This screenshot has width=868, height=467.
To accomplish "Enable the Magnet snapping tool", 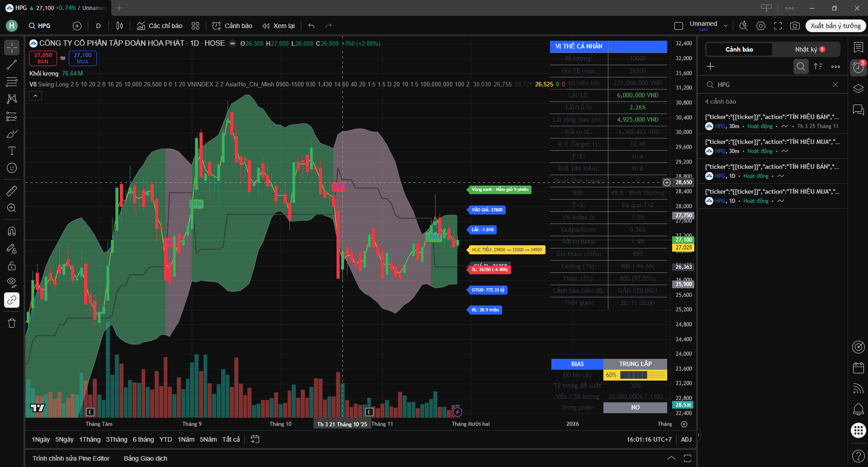I will (11, 231).
